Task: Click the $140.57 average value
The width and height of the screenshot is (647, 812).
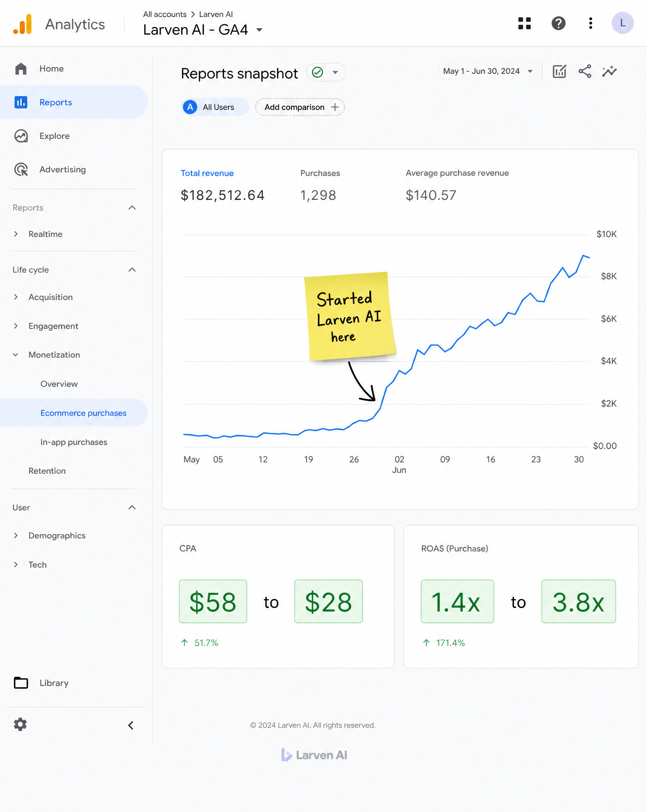Action: click(431, 195)
